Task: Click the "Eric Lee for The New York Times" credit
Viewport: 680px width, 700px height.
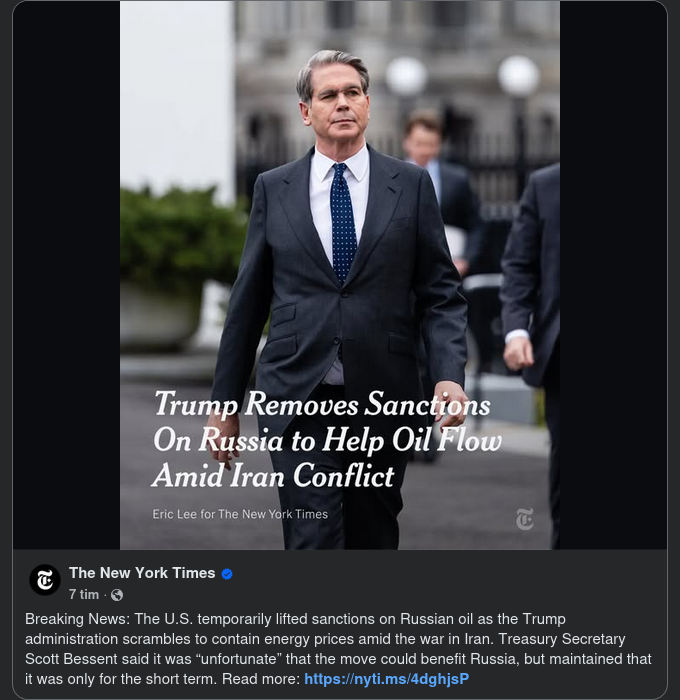Action: 240,514
